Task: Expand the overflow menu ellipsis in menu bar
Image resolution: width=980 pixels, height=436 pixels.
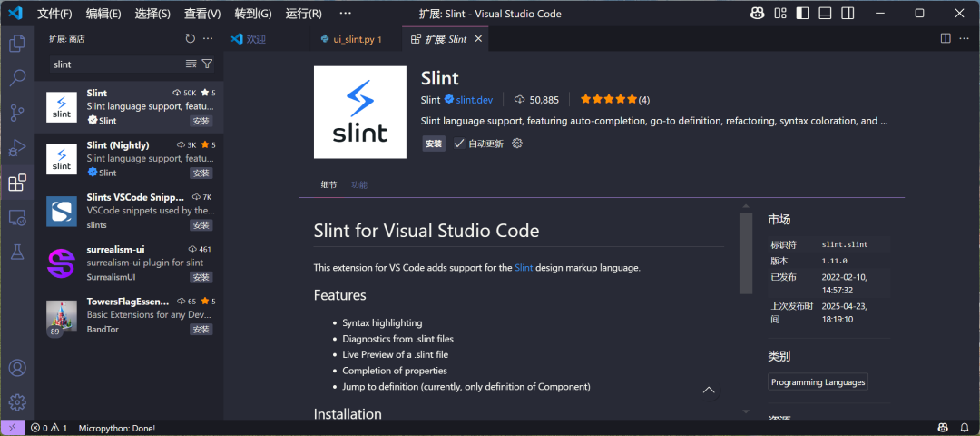Action: click(x=345, y=13)
